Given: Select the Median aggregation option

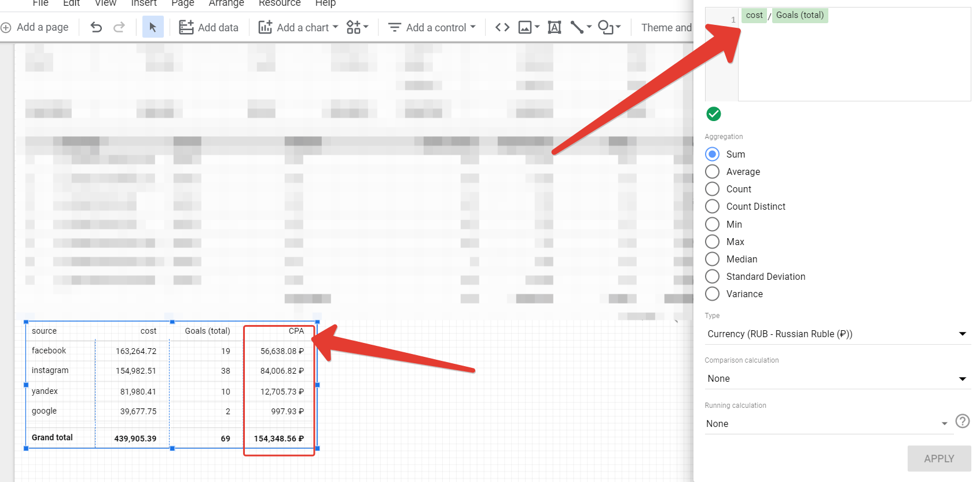Looking at the screenshot, I should pos(713,259).
